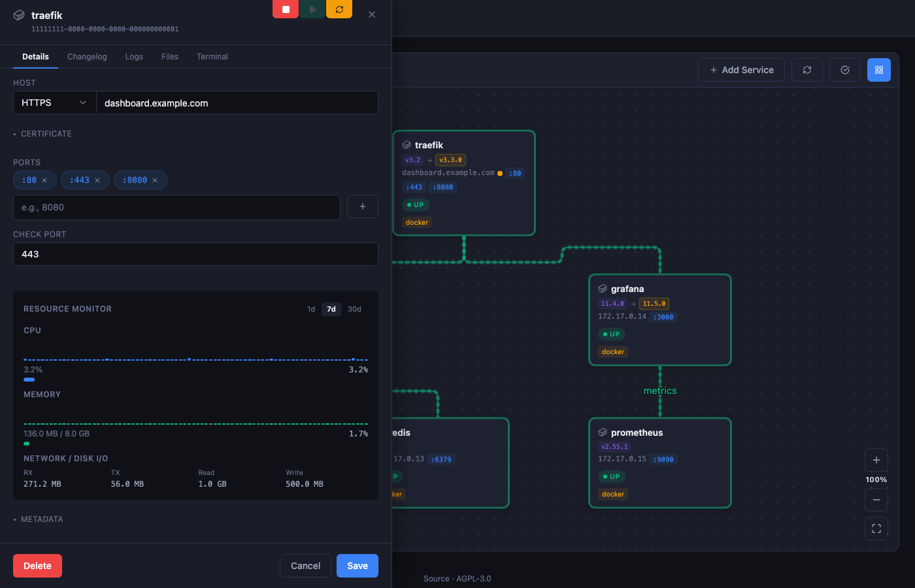The image size is (915, 588).
Task: Remove the :443 port chip
Action: point(97,180)
